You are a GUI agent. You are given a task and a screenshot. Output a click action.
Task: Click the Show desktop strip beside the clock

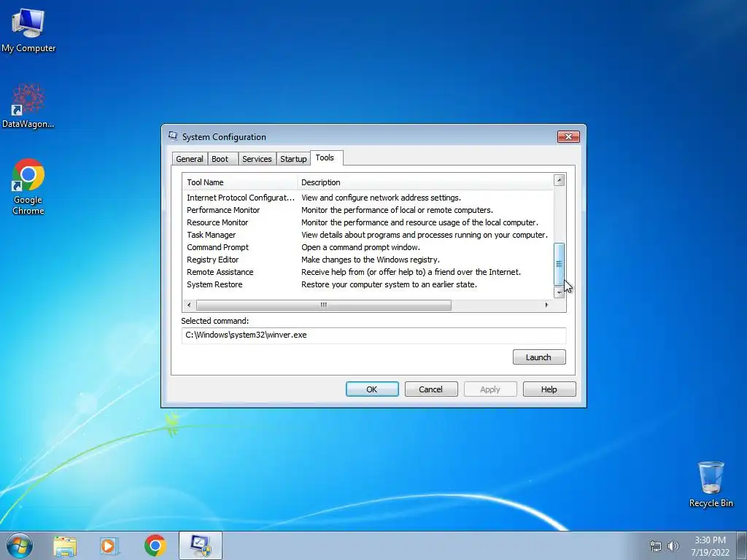pyautogui.click(x=742, y=545)
